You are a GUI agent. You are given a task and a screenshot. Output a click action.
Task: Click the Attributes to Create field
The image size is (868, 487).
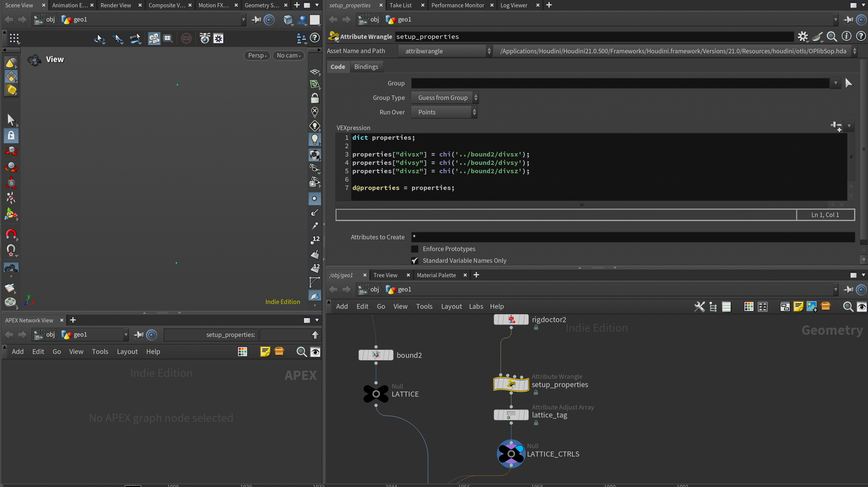coord(632,237)
